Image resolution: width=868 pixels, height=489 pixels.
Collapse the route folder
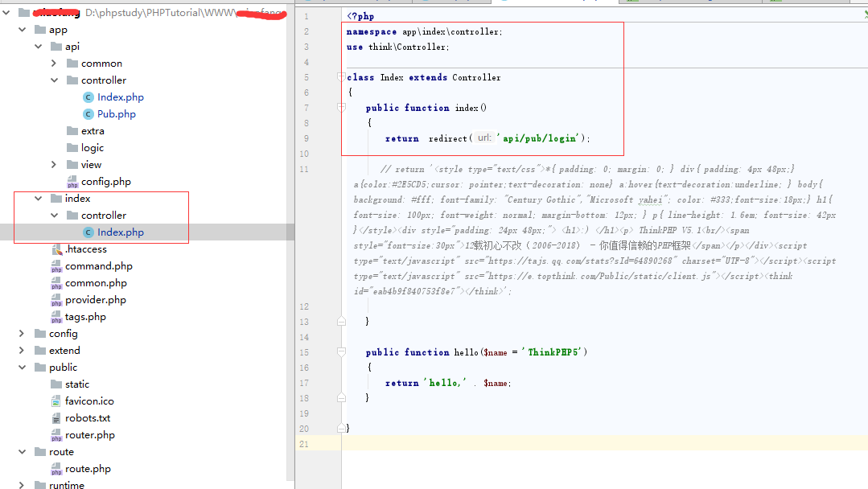23,451
